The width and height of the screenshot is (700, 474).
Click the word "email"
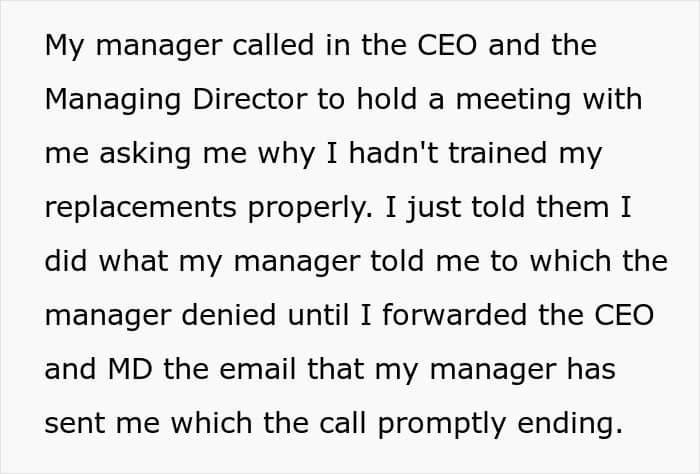click(258, 369)
